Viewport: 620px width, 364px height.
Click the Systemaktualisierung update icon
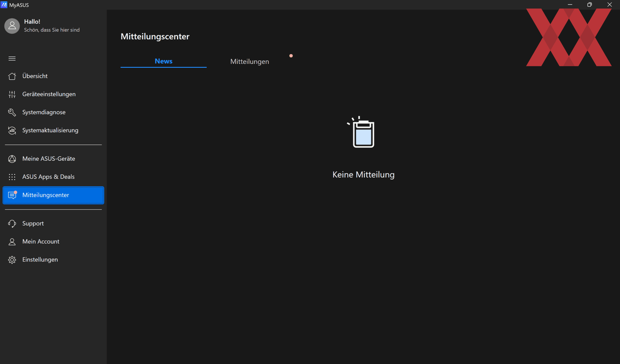click(x=12, y=130)
